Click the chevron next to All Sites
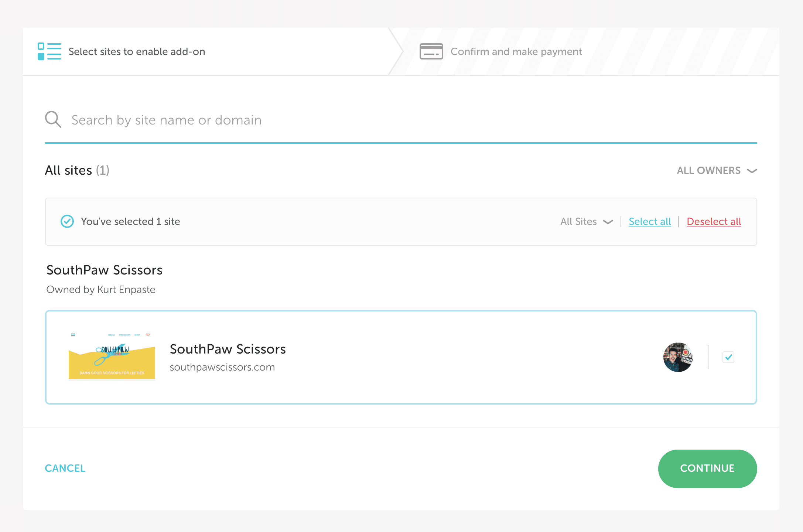803x532 pixels. [608, 222]
